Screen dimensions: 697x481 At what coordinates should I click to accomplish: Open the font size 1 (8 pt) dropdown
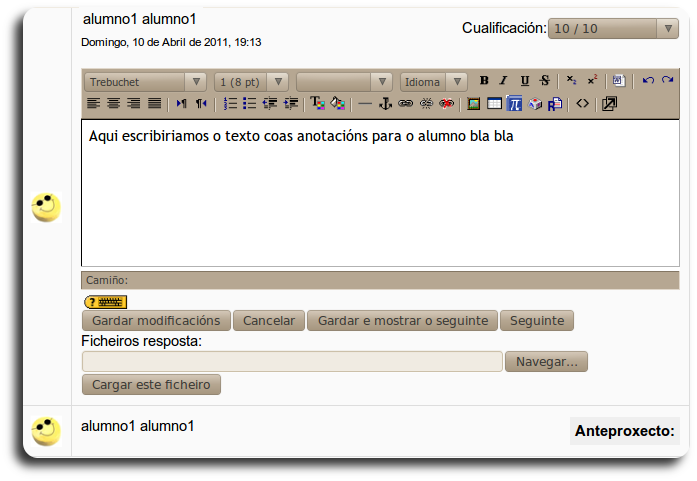(252, 82)
